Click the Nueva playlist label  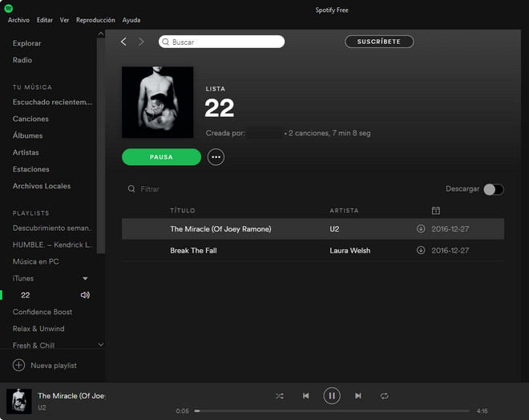click(54, 365)
